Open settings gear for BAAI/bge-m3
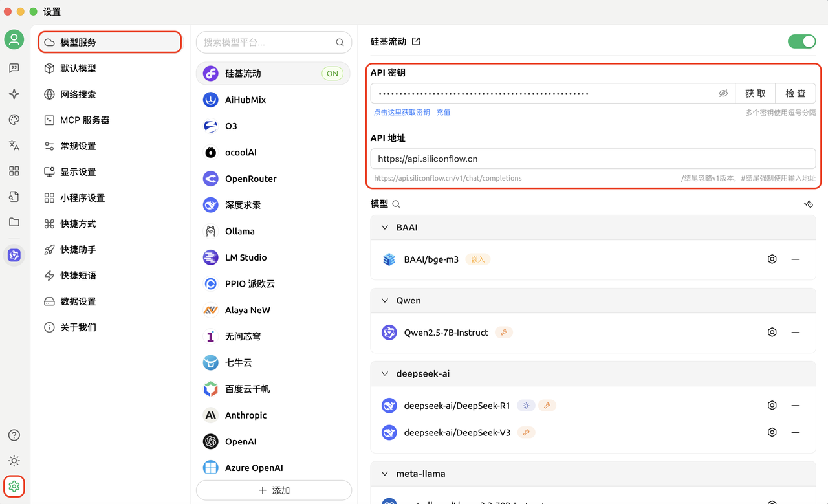This screenshot has width=828, height=504. 772,259
